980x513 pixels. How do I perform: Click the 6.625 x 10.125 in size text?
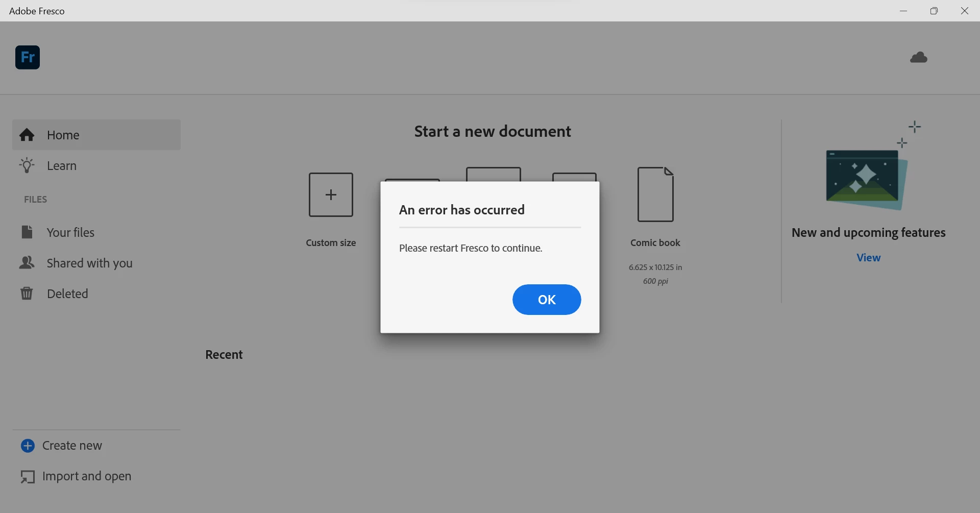tap(655, 267)
